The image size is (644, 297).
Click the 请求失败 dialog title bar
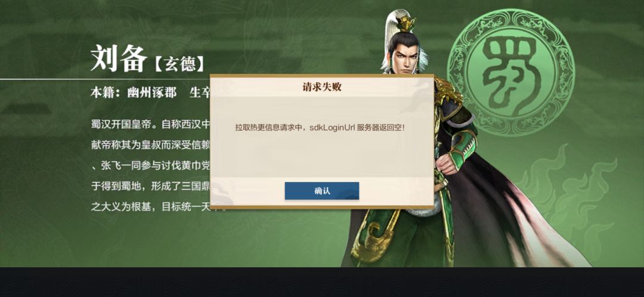point(321,87)
